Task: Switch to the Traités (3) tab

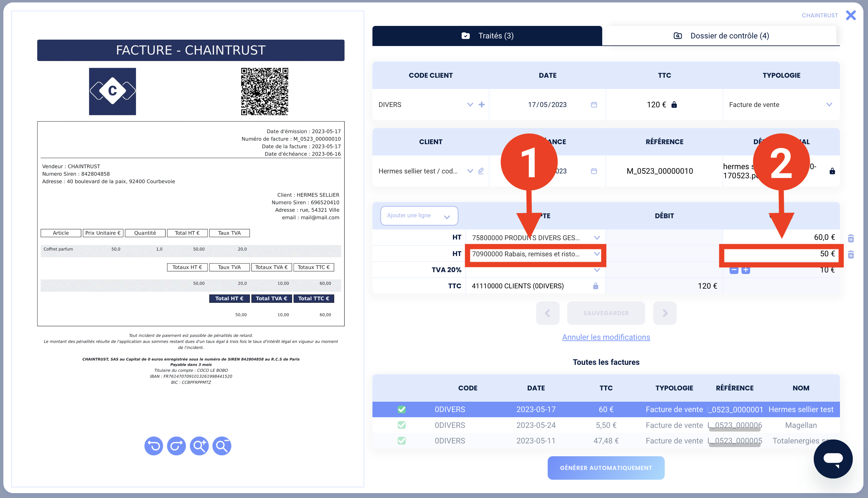Action: tap(487, 36)
